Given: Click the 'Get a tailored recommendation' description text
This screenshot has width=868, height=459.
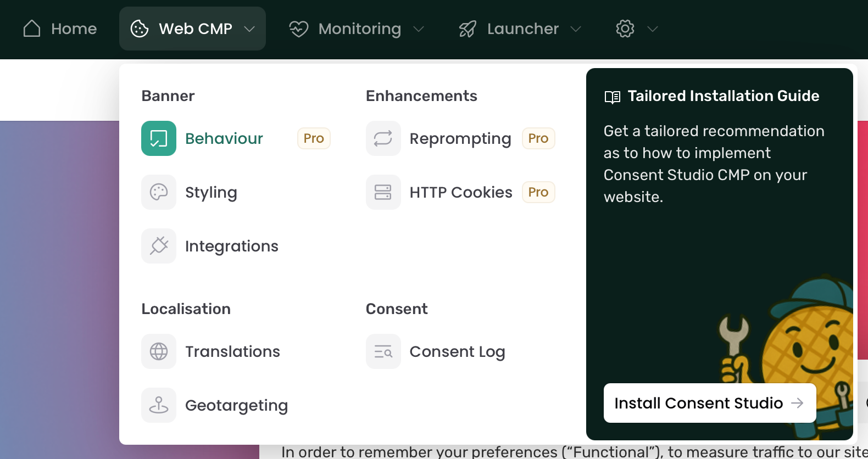Looking at the screenshot, I should pos(714,164).
